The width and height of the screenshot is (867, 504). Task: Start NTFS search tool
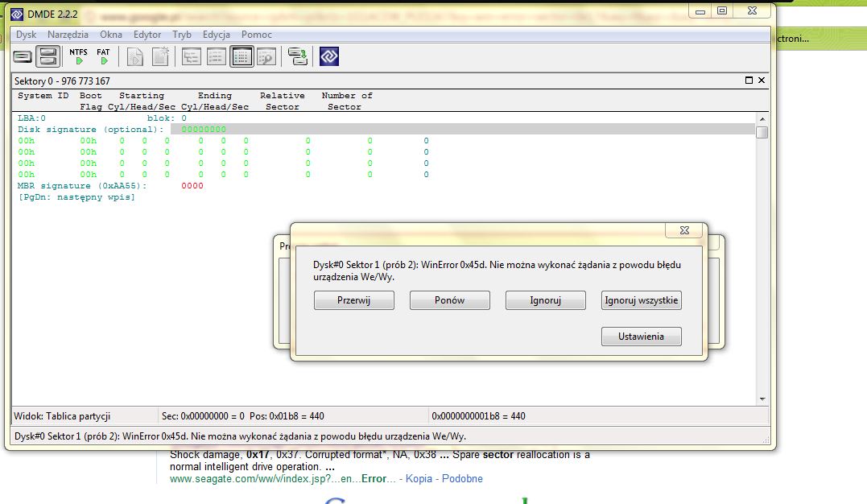(x=79, y=56)
